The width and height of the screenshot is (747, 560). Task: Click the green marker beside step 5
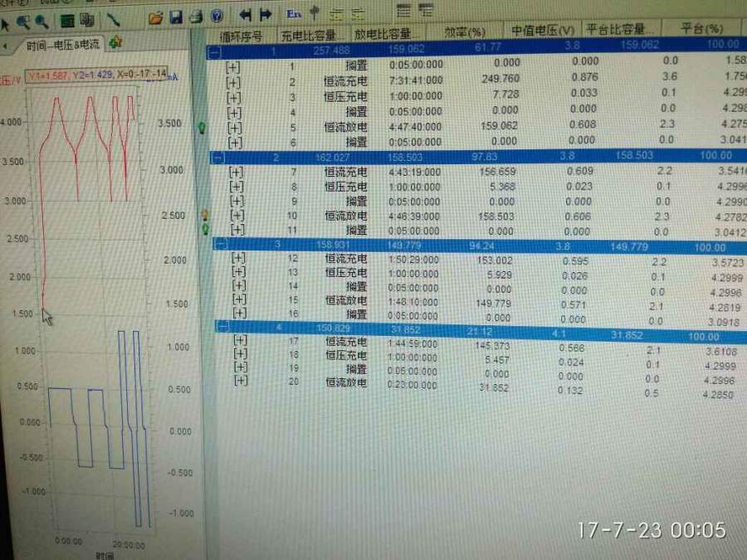coord(202,128)
